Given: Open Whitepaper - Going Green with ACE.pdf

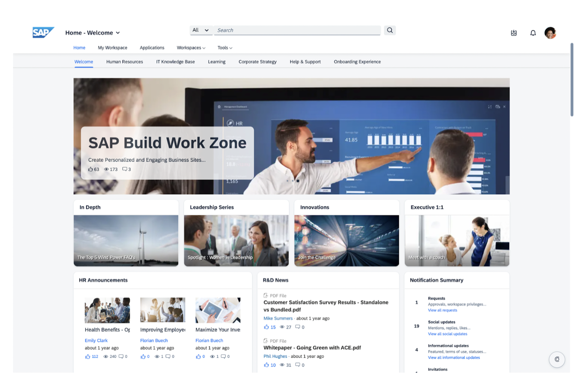Looking at the screenshot, I should click(x=312, y=347).
